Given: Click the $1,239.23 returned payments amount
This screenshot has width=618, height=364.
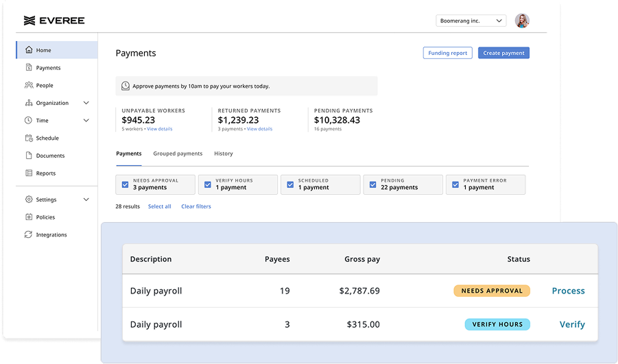Looking at the screenshot, I should (x=239, y=120).
